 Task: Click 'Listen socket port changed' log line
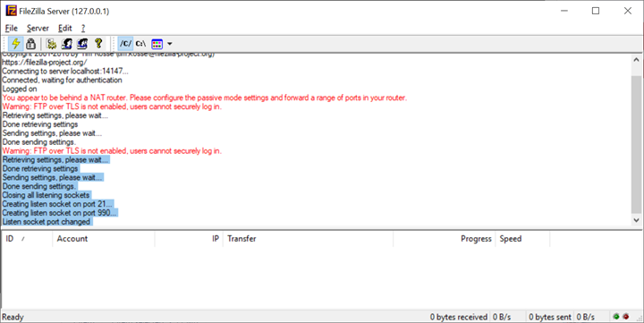pyautogui.click(x=47, y=222)
